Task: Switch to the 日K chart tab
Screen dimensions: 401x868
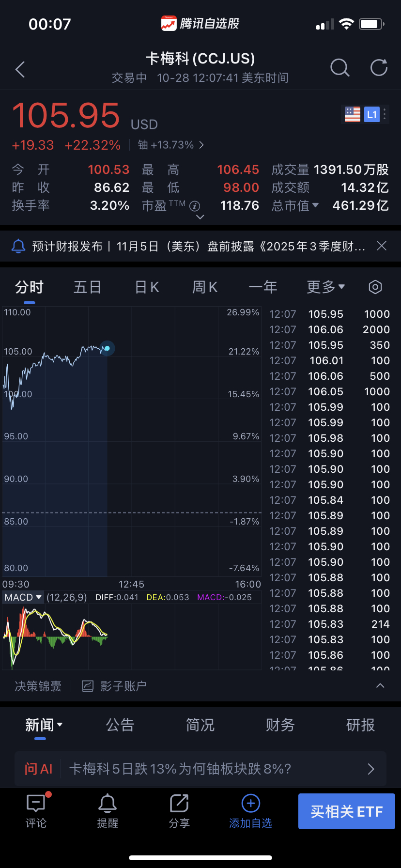Action: click(x=147, y=287)
